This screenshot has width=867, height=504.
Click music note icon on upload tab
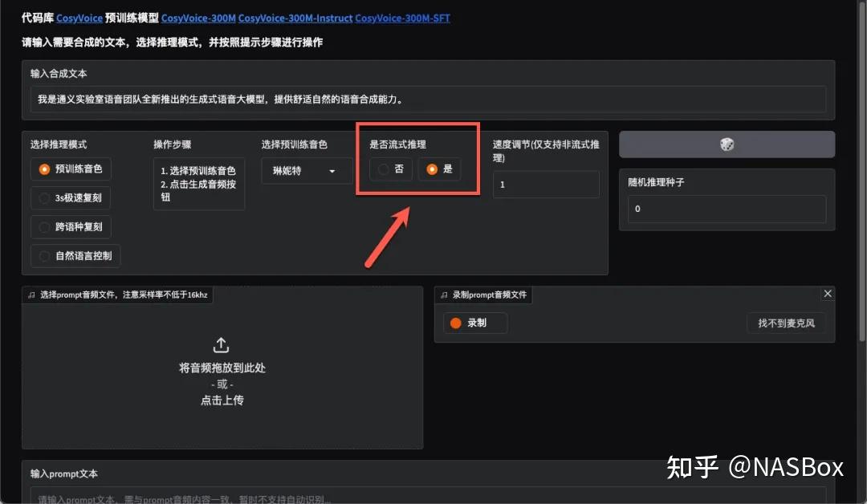click(31, 295)
